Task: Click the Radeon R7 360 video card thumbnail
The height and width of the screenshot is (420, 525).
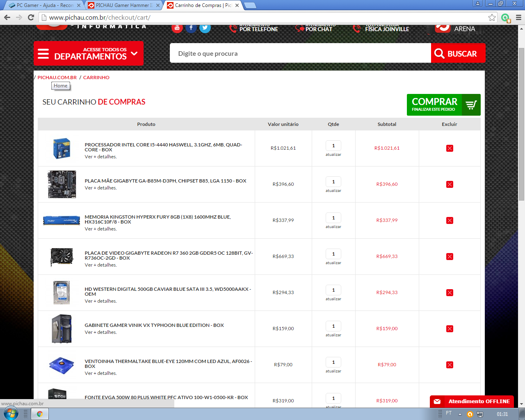Action: coord(62,257)
